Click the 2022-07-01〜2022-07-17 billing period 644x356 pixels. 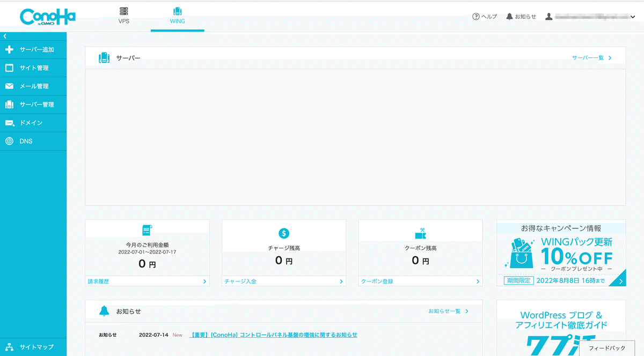[x=147, y=252]
